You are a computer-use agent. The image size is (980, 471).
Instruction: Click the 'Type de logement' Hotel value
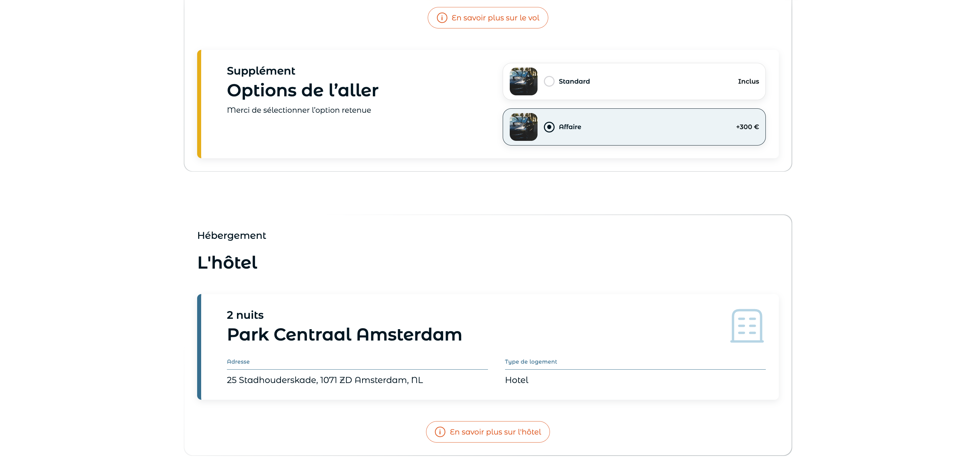click(516, 380)
